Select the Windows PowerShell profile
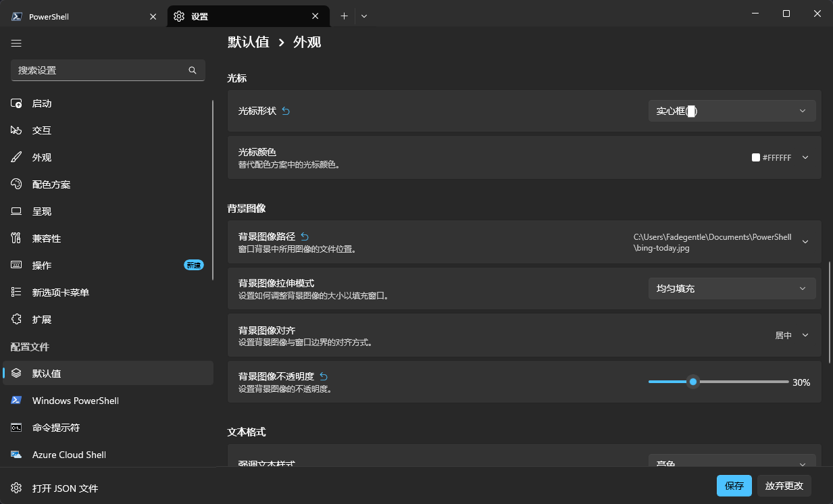 point(76,401)
